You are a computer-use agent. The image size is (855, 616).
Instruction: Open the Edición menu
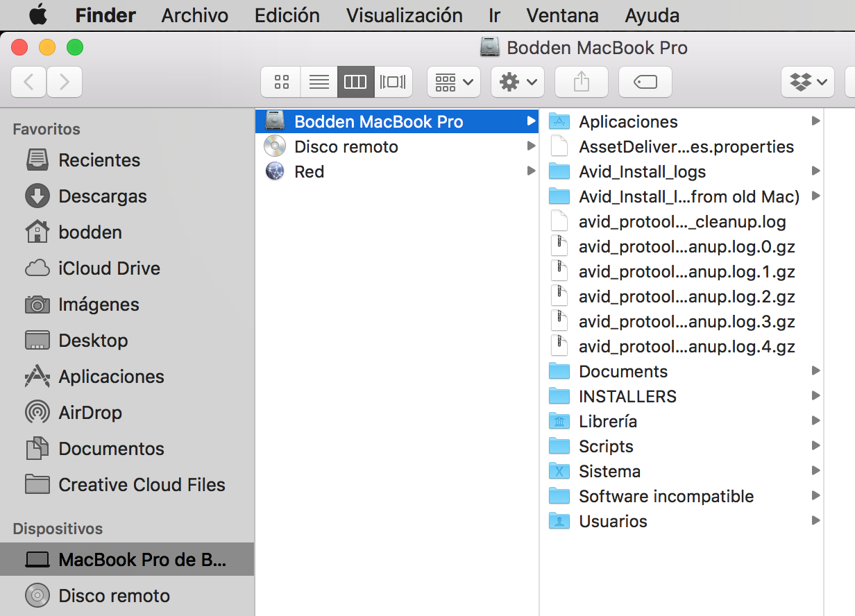tap(287, 15)
